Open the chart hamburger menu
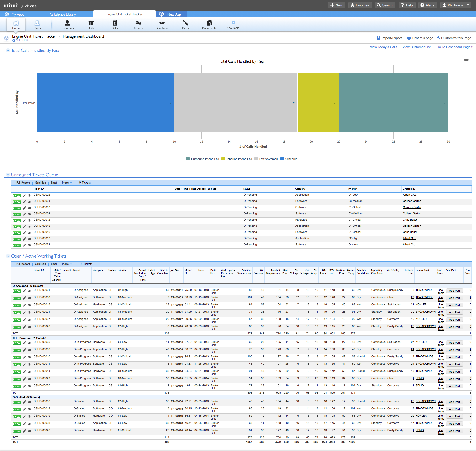The height and width of the screenshot is (451, 476). coord(466,61)
